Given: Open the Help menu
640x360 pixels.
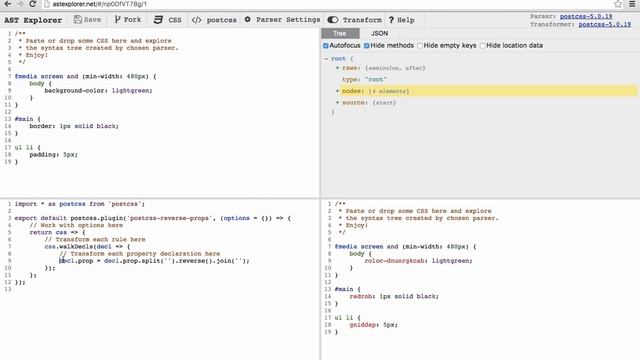Looking at the screenshot, I should [x=402, y=20].
